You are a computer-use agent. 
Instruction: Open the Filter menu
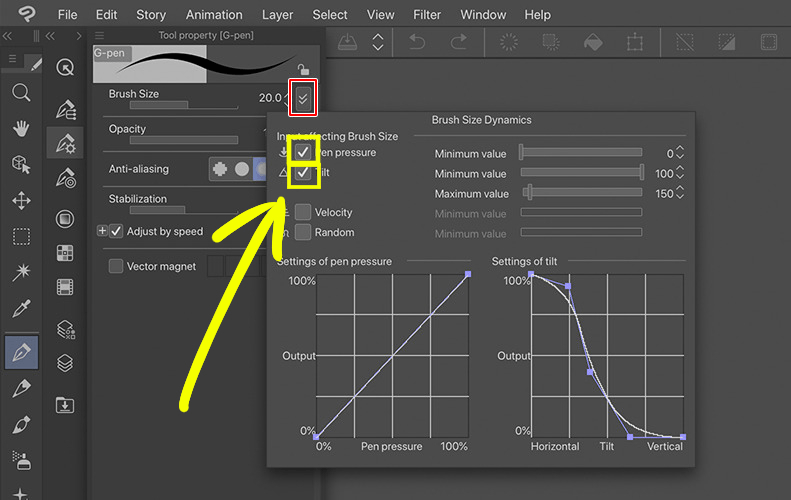(426, 15)
